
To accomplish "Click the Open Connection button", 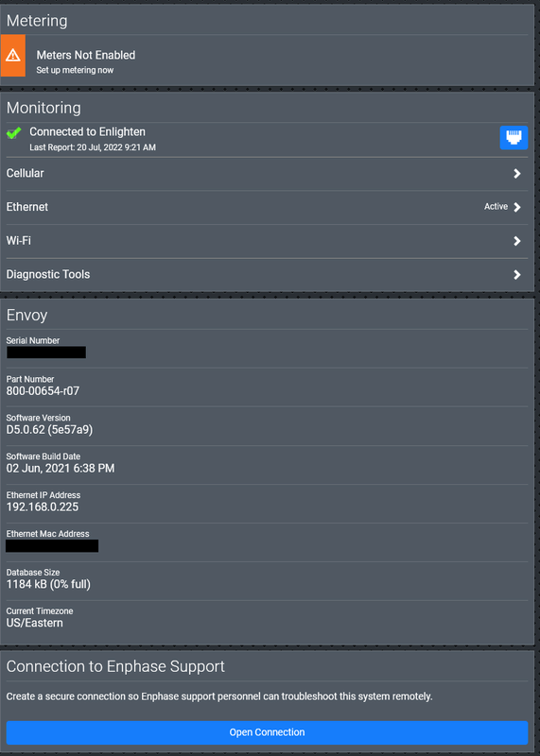I will [x=267, y=732].
